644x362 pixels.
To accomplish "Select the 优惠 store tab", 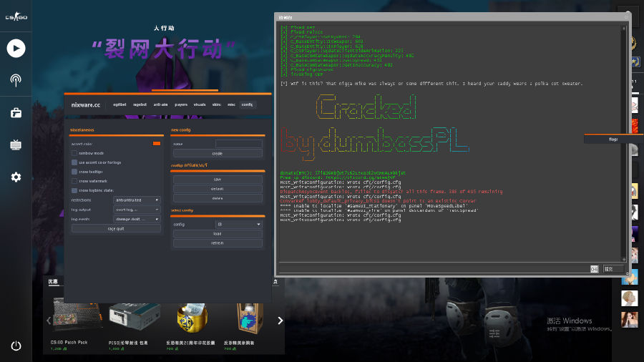I will 53,282.
